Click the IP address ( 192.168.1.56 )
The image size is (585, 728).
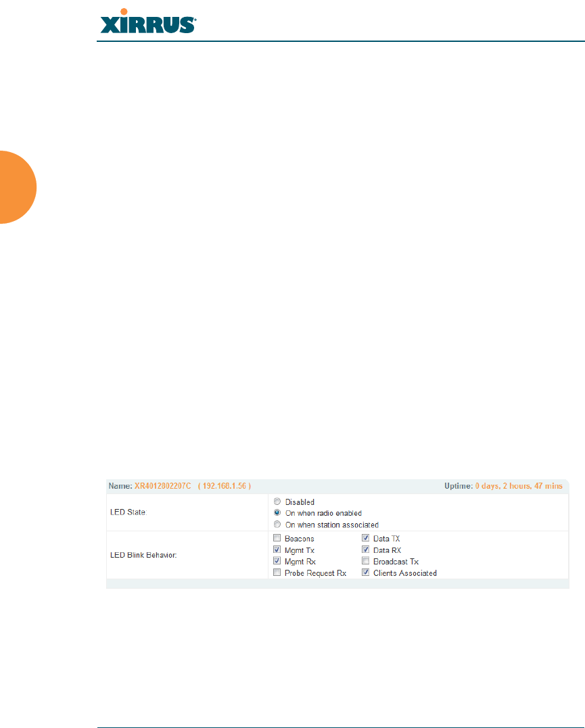[x=225, y=485]
